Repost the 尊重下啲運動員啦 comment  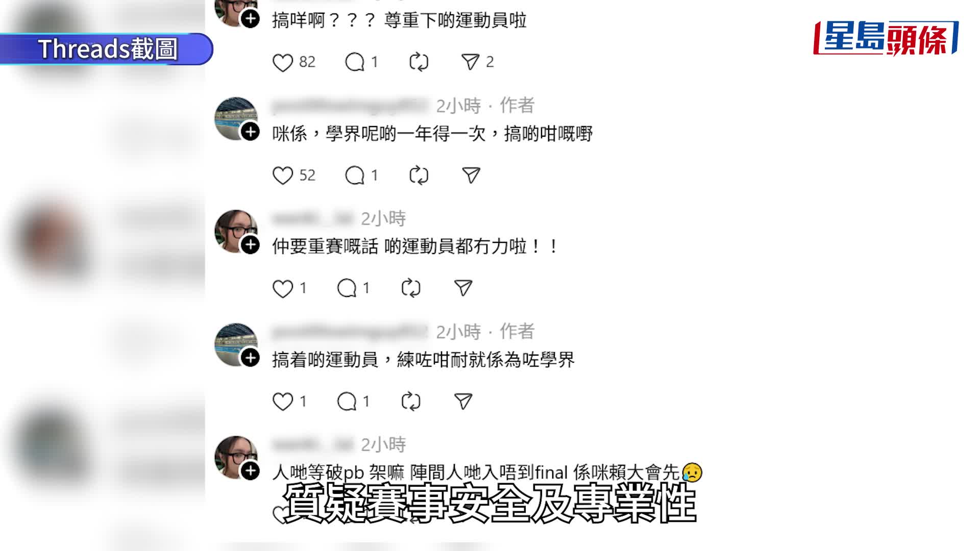(419, 62)
